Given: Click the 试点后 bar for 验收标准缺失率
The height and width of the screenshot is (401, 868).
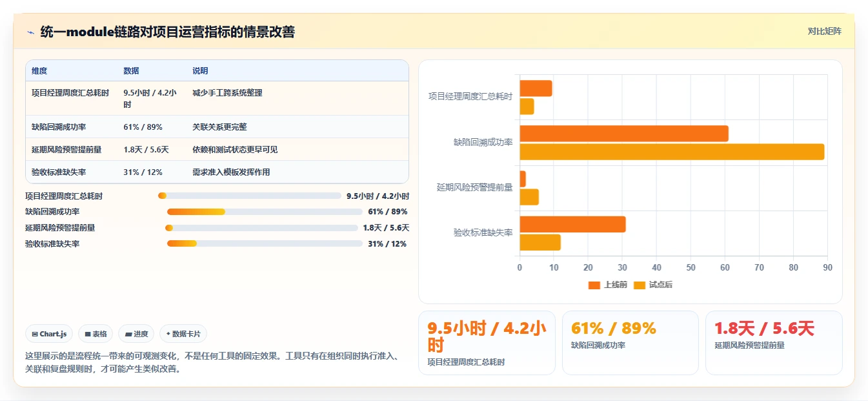Looking at the screenshot, I should pos(540,242).
